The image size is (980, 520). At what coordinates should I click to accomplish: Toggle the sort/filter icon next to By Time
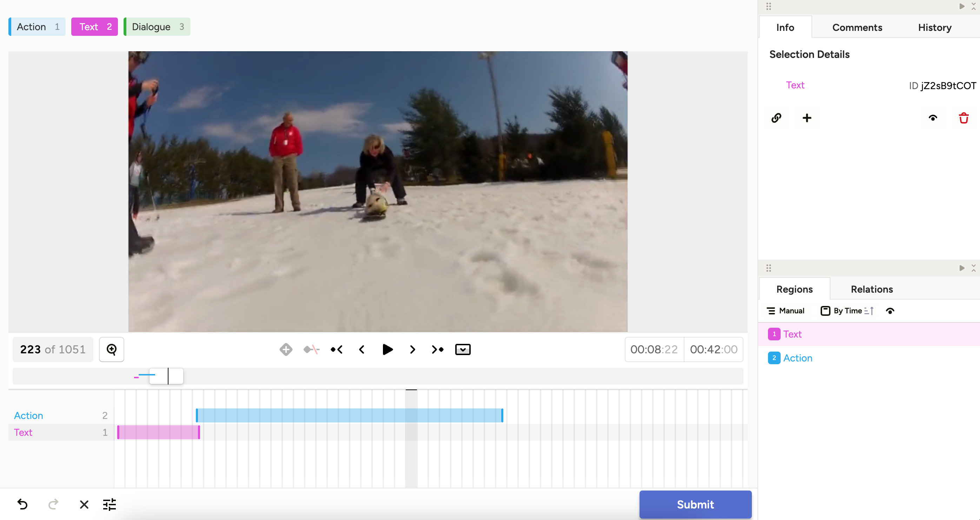[868, 311]
